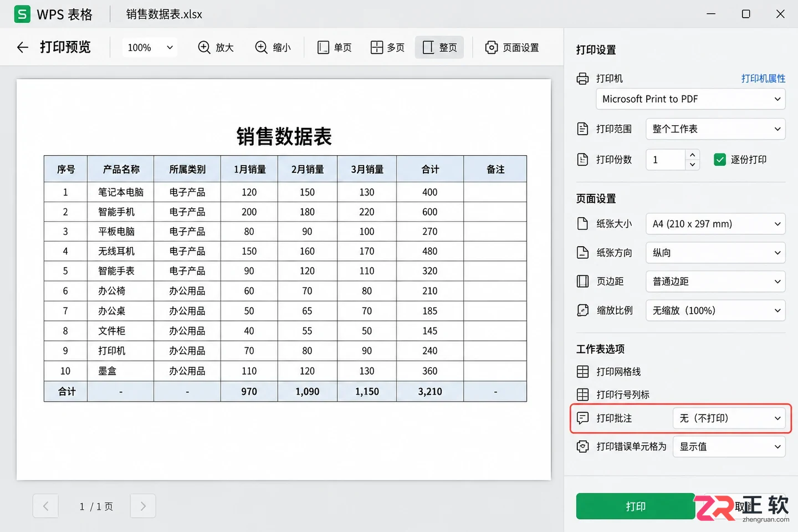
Task: Toggle the 逐份打印 collate checkbox
Action: tap(720, 160)
